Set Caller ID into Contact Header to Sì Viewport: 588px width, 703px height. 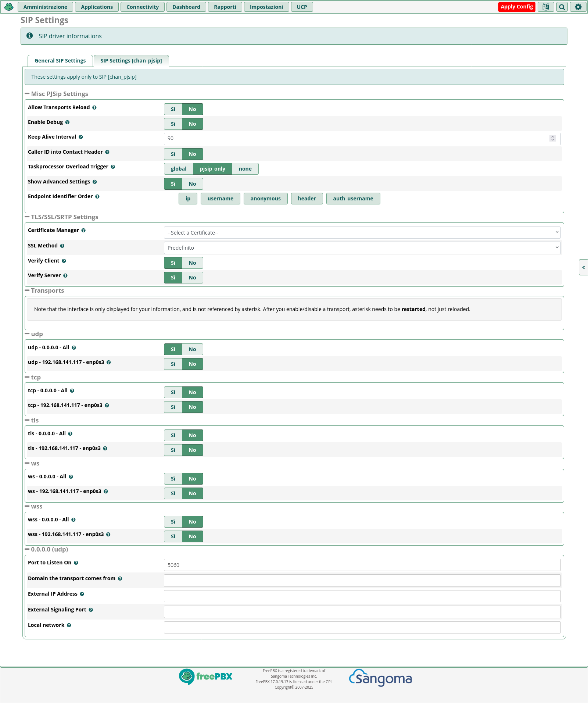click(x=173, y=154)
